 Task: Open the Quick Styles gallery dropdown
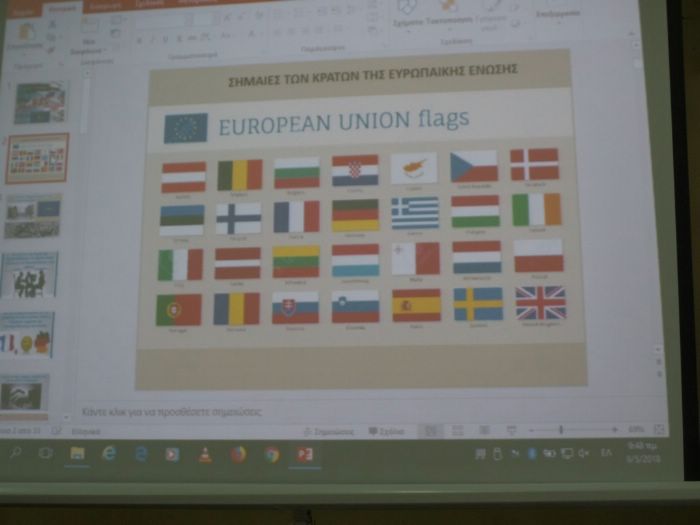pos(490,15)
